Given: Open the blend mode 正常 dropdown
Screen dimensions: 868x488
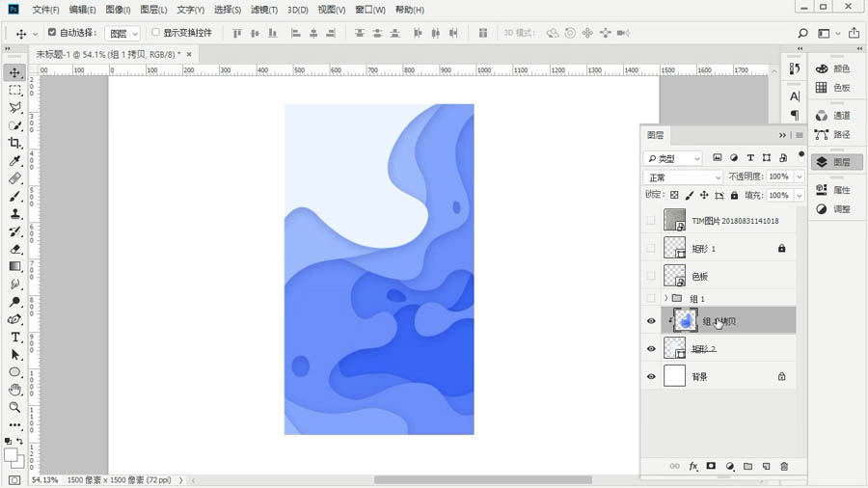Looking at the screenshot, I should coord(683,177).
